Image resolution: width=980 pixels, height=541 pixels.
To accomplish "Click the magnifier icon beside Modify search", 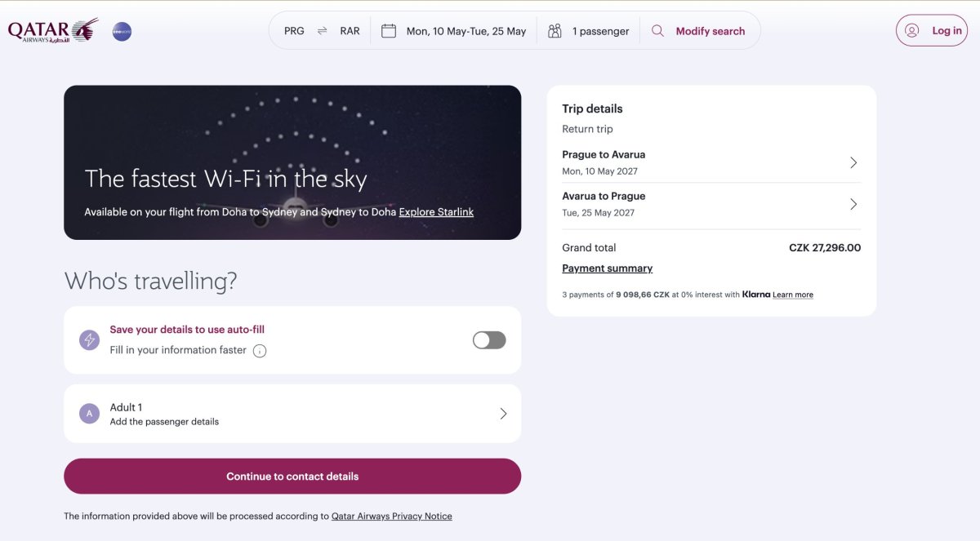I will [657, 31].
